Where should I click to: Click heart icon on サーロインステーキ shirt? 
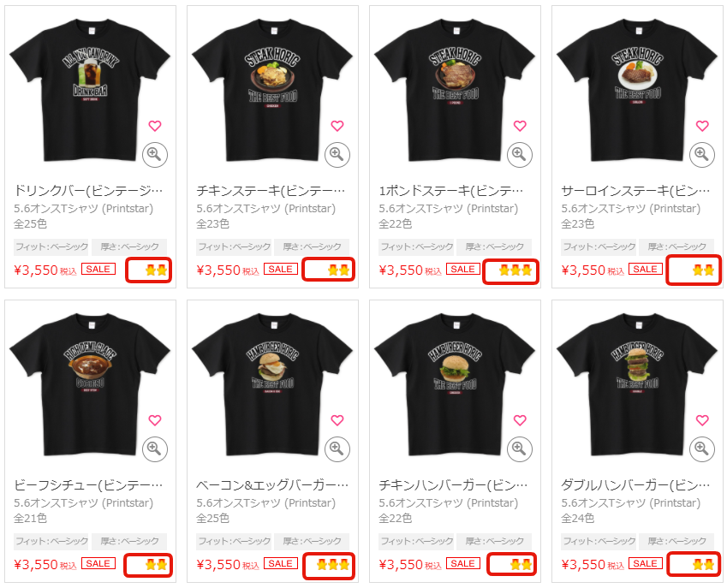[702, 126]
